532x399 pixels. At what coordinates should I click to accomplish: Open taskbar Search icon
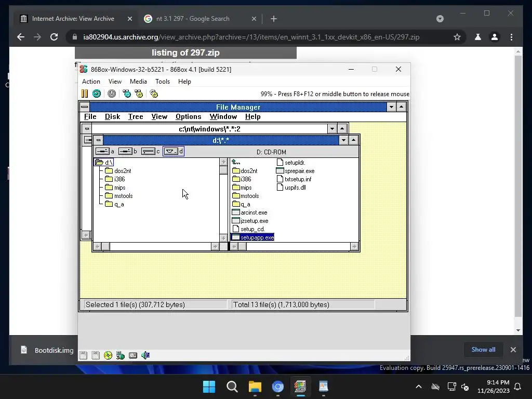232,387
